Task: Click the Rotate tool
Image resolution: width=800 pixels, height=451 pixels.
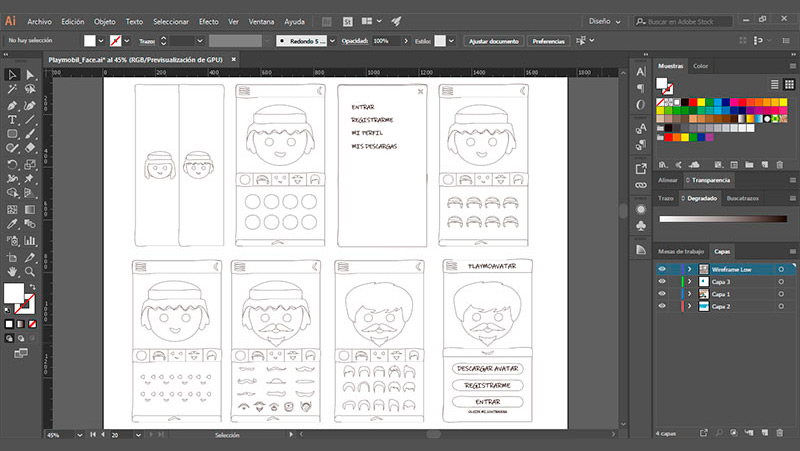Action: (12, 164)
